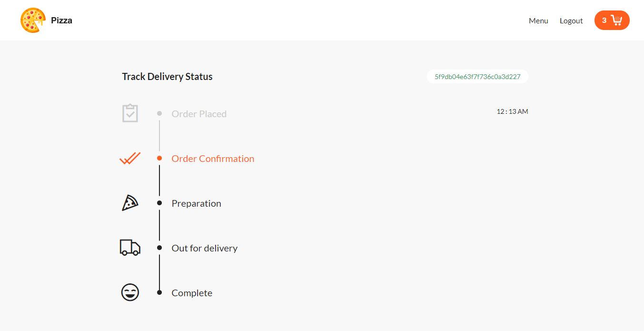The height and width of the screenshot is (331, 644).
Task: Select the Order Confirmation timeline dot
Action: [159, 158]
